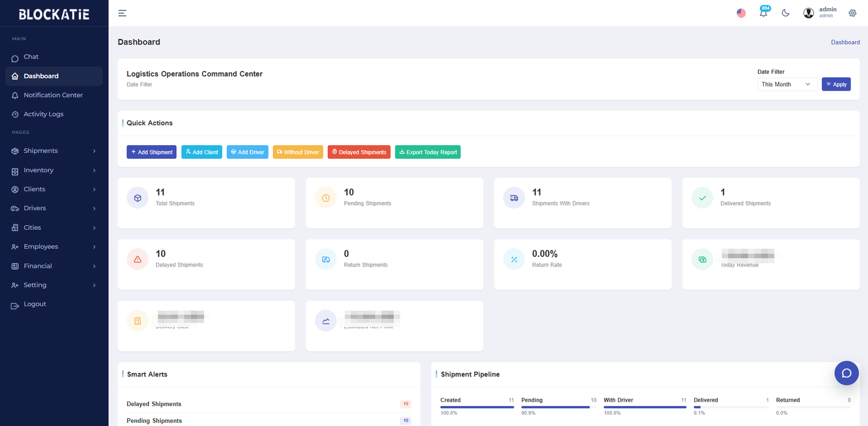
Task: Open the language flag selector
Action: (x=741, y=13)
